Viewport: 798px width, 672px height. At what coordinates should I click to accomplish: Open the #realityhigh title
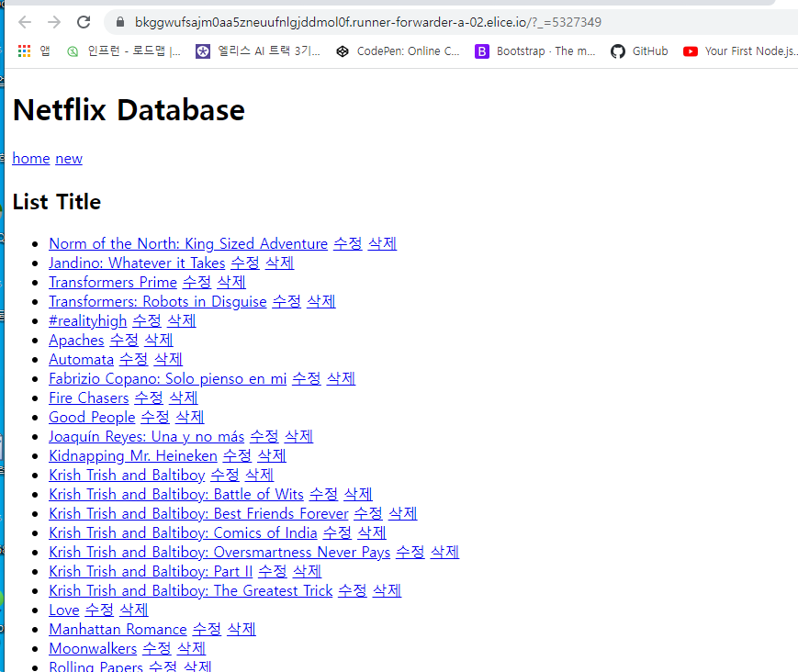87,321
